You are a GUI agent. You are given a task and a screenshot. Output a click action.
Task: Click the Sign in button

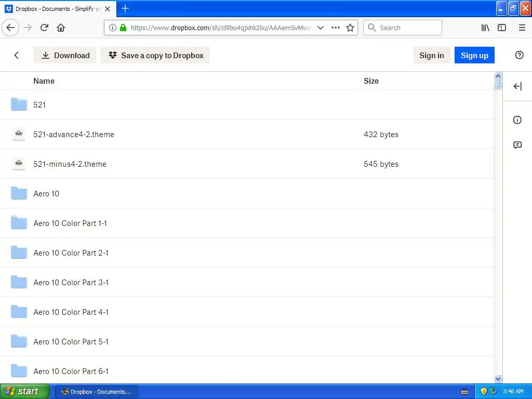pyautogui.click(x=432, y=55)
